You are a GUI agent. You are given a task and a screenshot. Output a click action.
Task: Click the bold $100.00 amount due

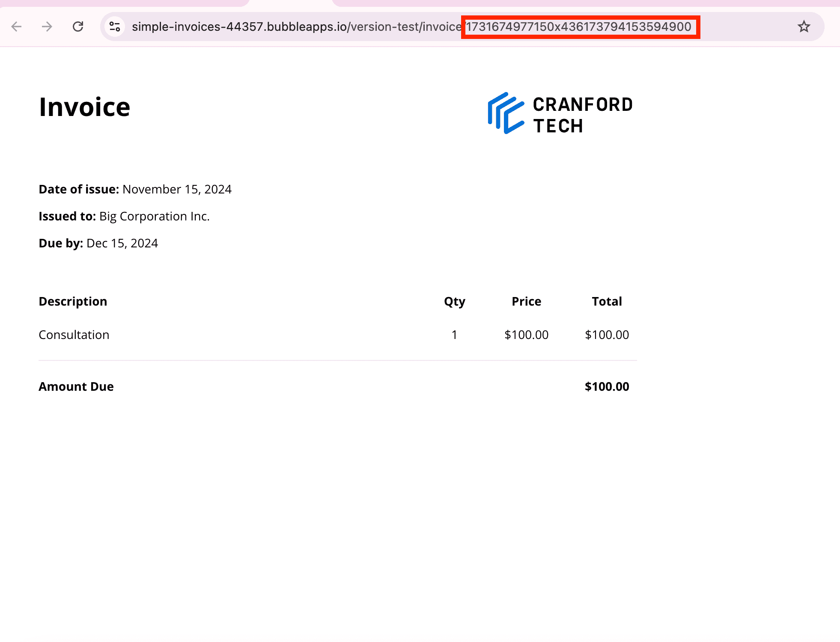[607, 386]
